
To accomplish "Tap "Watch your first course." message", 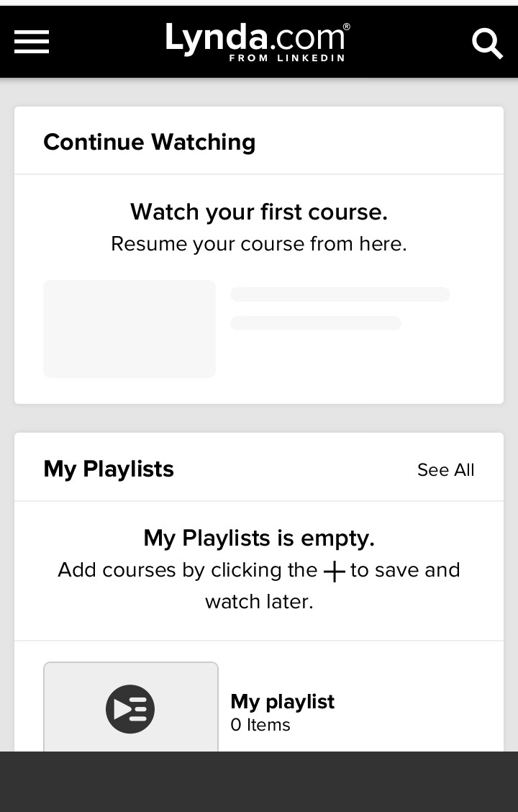I will pyautogui.click(x=259, y=212).
